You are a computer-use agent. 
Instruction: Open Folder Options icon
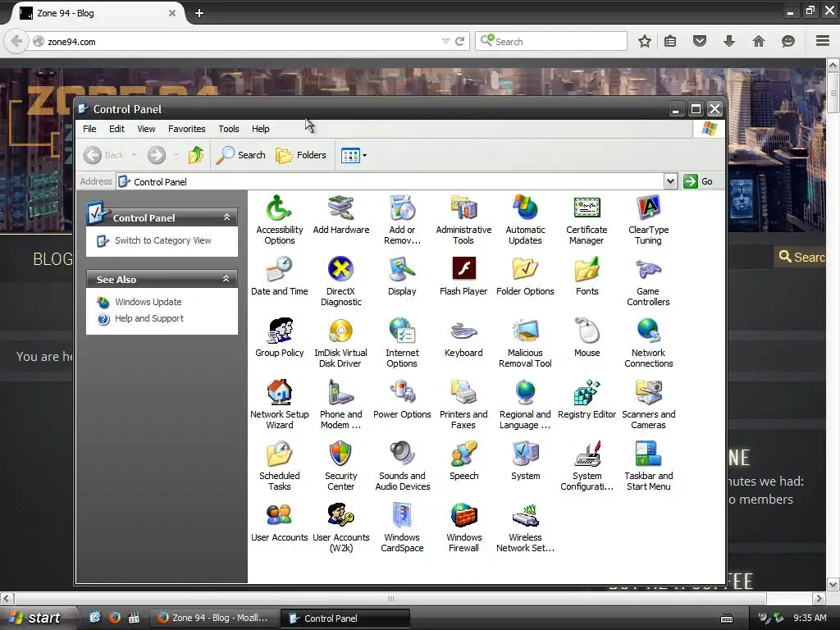525,276
